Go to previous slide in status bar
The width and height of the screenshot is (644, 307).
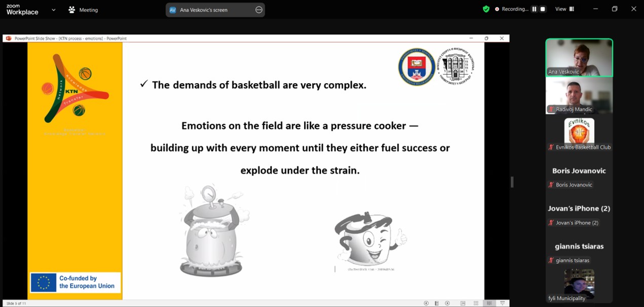click(x=426, y=303)
